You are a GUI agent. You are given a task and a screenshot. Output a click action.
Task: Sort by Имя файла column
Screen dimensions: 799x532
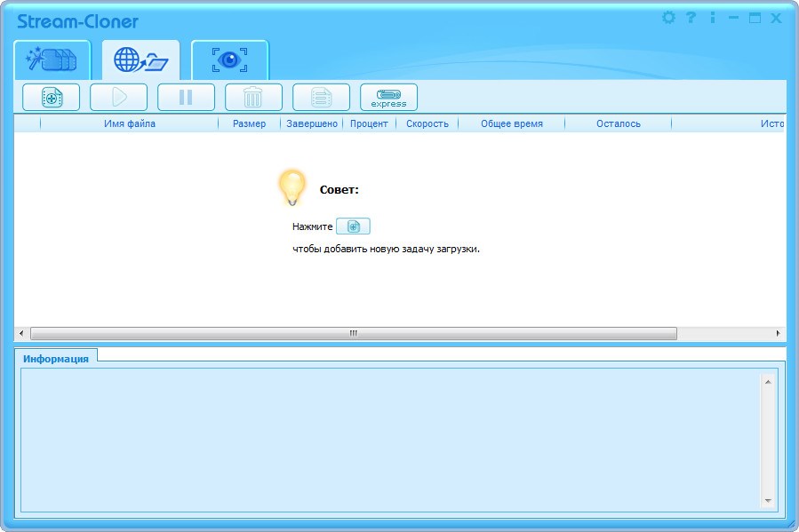click(130, 123)
